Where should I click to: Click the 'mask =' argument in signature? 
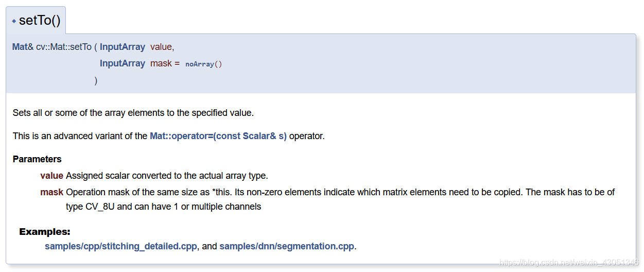pos(165,63)
